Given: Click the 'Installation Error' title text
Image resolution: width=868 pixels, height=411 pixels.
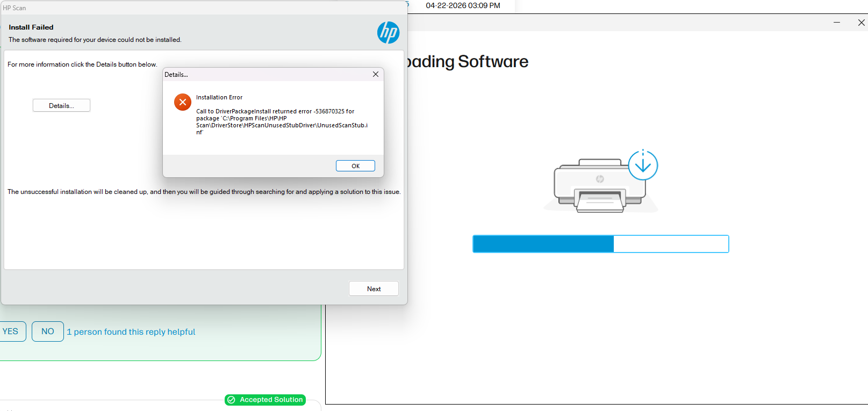Looking at the screenshot, I should (x=219, y=97).
